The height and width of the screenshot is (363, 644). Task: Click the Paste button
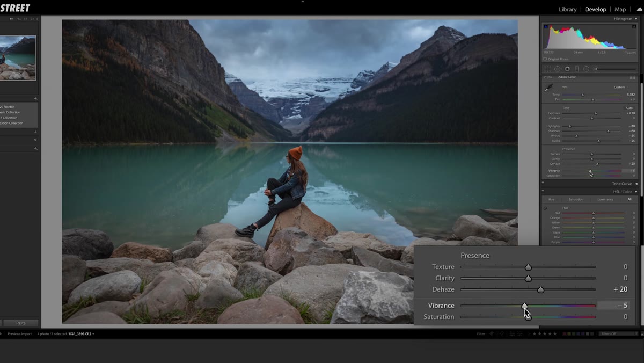(20, 323)
